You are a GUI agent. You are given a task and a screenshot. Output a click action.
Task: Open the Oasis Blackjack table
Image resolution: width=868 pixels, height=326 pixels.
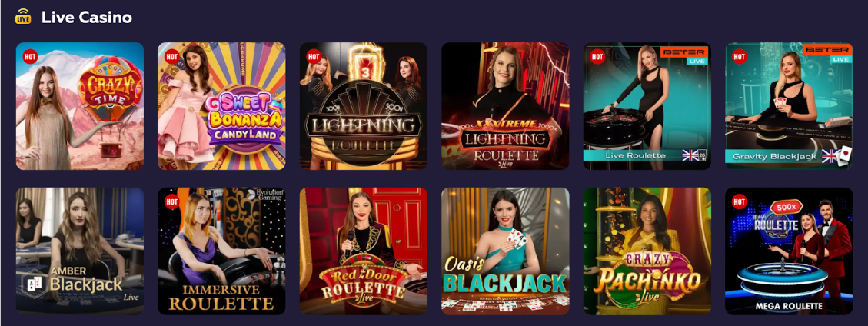[505, 251]
